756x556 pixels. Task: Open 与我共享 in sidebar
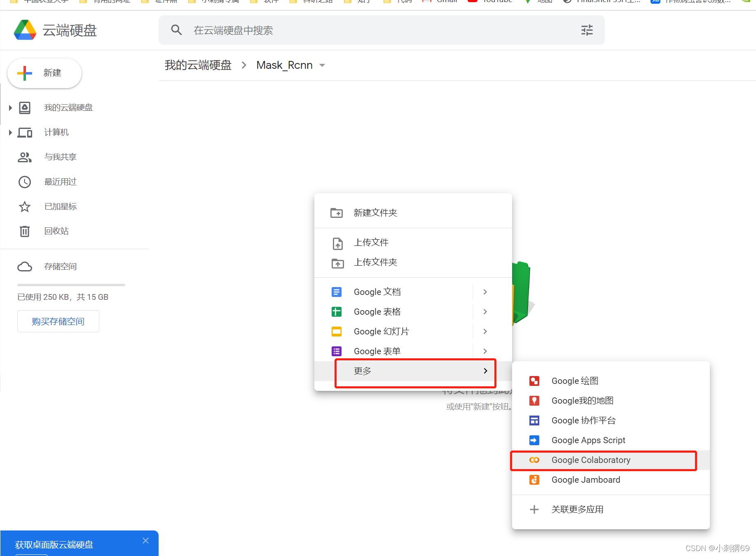pos(61,157)
